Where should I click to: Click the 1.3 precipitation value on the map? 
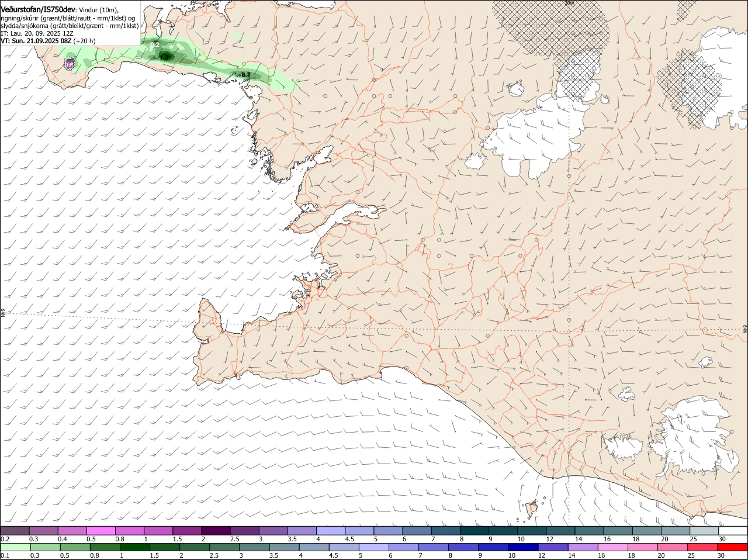click(164, 57)
